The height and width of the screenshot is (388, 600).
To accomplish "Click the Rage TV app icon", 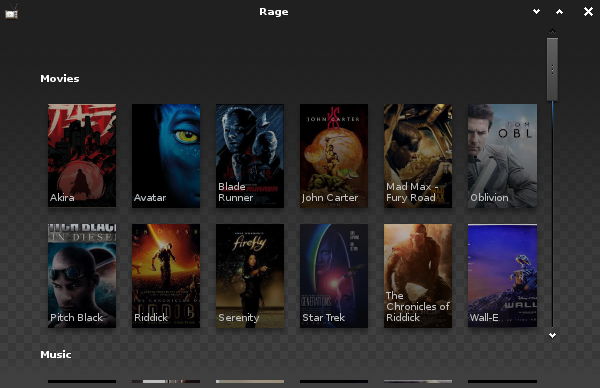I will 11,13.
